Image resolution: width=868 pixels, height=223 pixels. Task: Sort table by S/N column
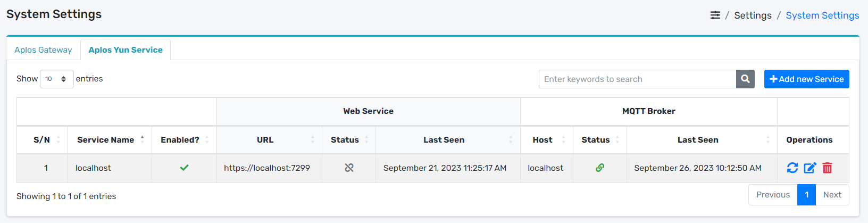(x=42, y=140)
